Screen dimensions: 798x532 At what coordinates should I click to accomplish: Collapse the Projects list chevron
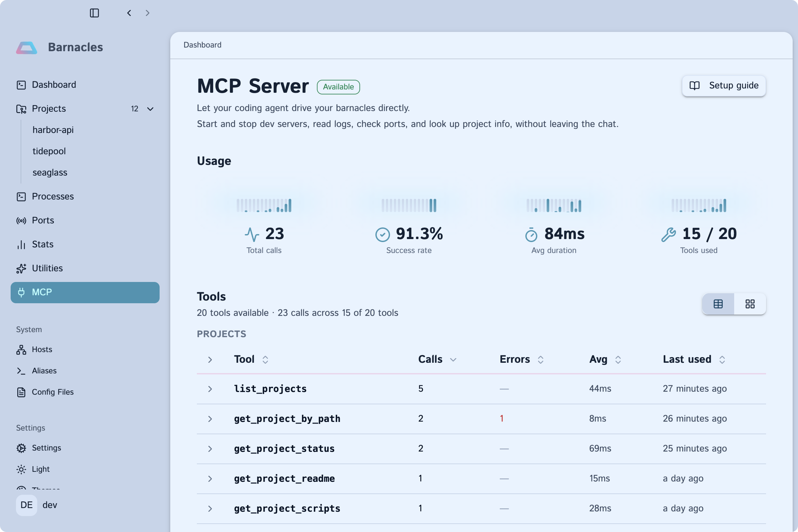(x=150, y=109)
